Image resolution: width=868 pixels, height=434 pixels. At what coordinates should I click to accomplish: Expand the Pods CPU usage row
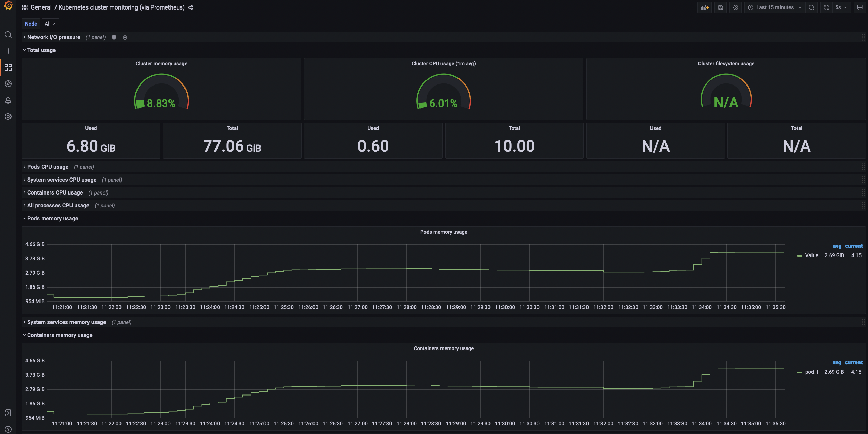point(48,167)
